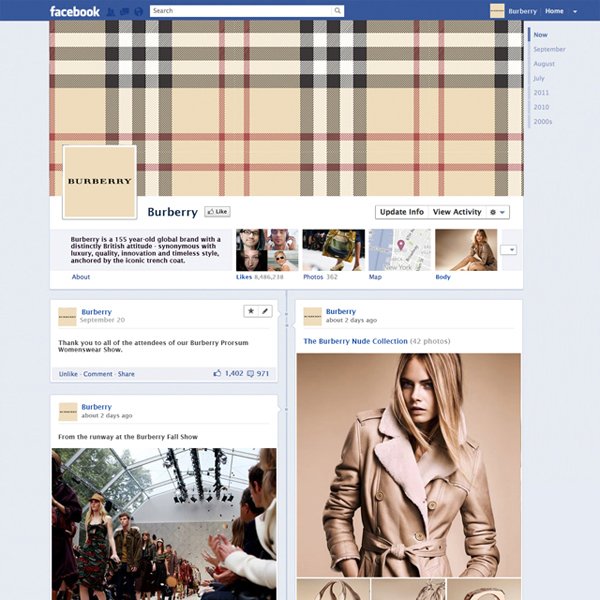Open Burberry name on Fall Show post
Viewport: 600px width, 600px height.
(96, 407)
